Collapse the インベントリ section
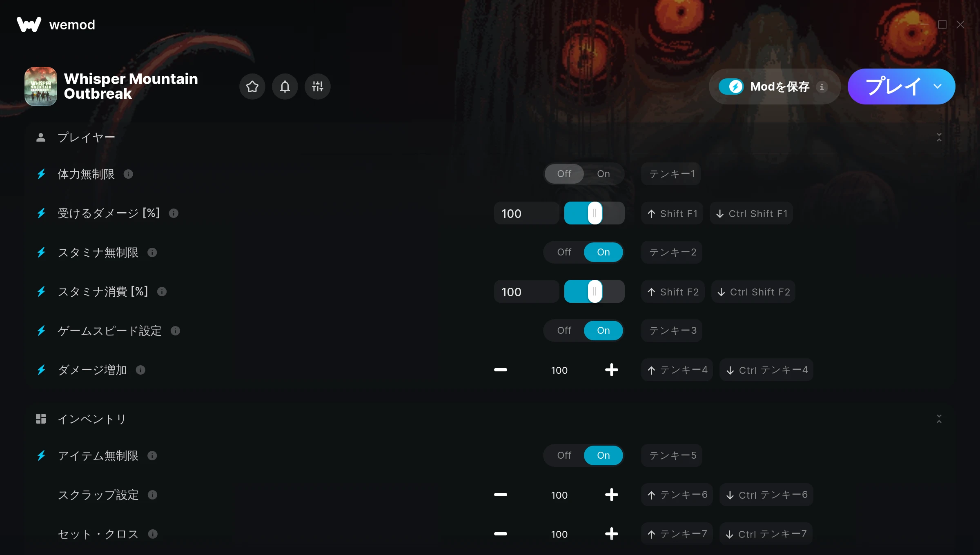Image resolution: width=980 pixels, height=555 pixels. click(x=939, y=419)
